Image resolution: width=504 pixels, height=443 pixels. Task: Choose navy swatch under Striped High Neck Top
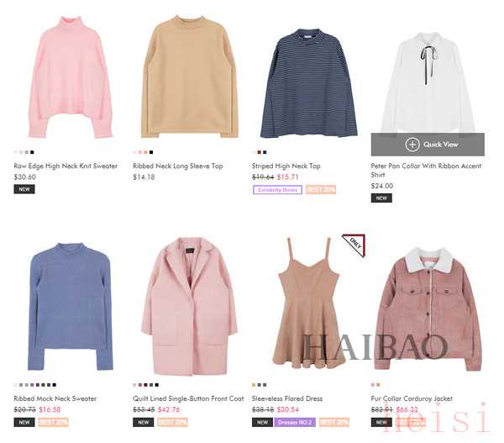(x=265, y=152)
